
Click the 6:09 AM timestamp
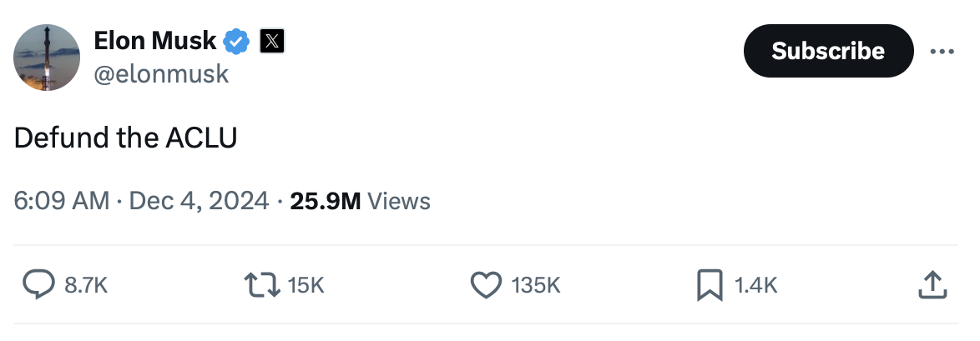click(x=61, y=201)
